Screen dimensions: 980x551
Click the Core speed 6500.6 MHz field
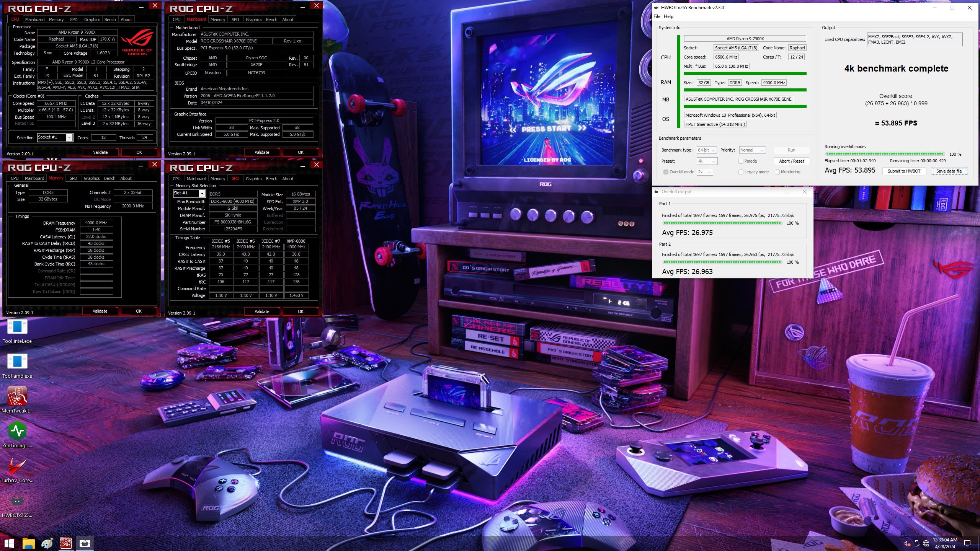coord(726,57)
